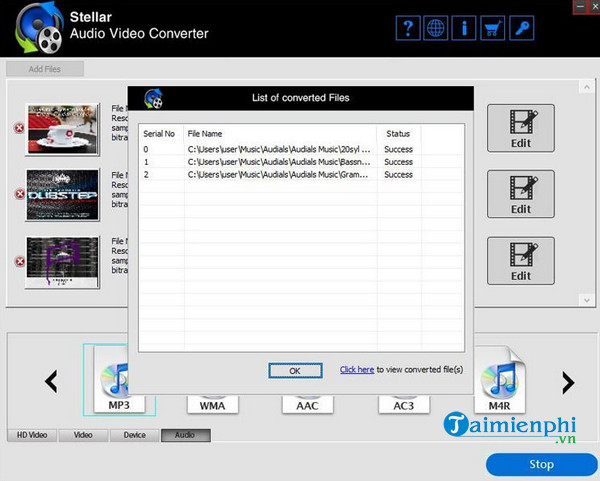Minimize the Stellar converter window
600x481 pixels.
click(580, 7)
